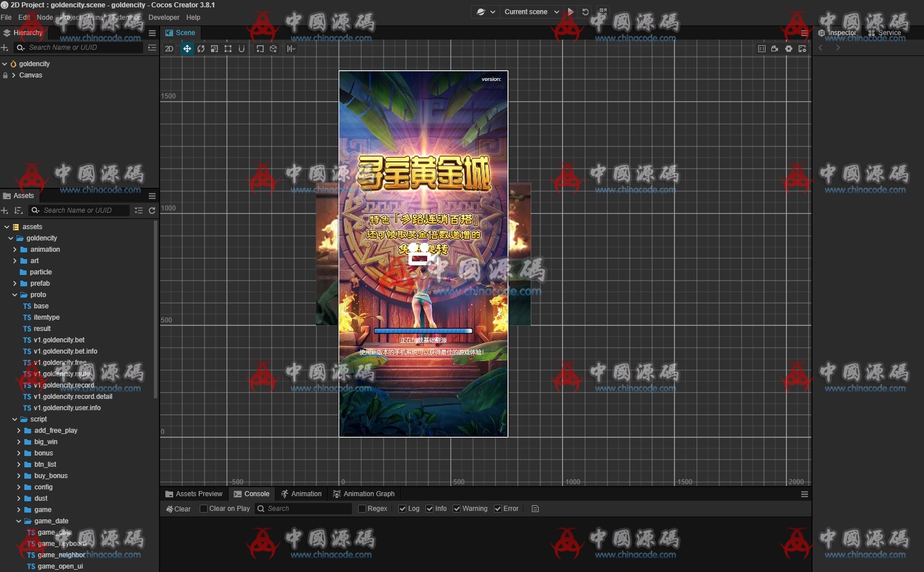Screen dimensions: 924x572
Task: Uncheck the Info filter checkbox
Action: pyautogui.click(x=429, y=509)
